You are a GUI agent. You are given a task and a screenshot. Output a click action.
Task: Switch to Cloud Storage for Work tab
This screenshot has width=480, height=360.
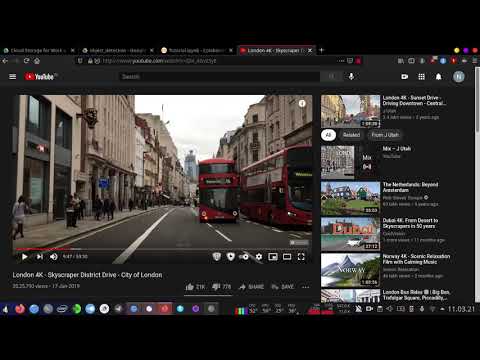(x=39, y=50)
